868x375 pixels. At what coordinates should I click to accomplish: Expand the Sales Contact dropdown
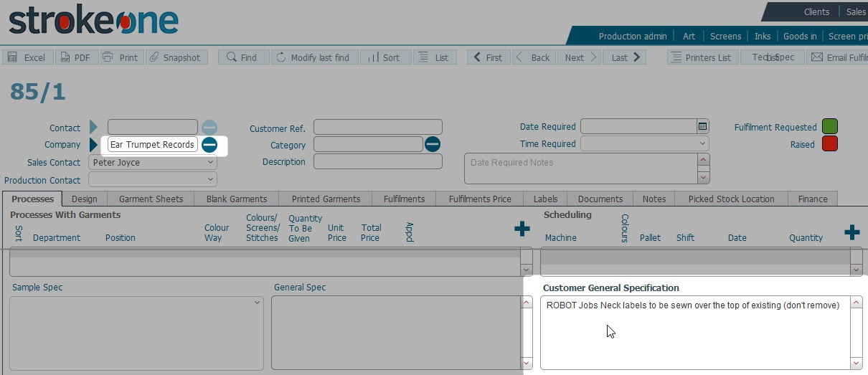tap(210, 163)
